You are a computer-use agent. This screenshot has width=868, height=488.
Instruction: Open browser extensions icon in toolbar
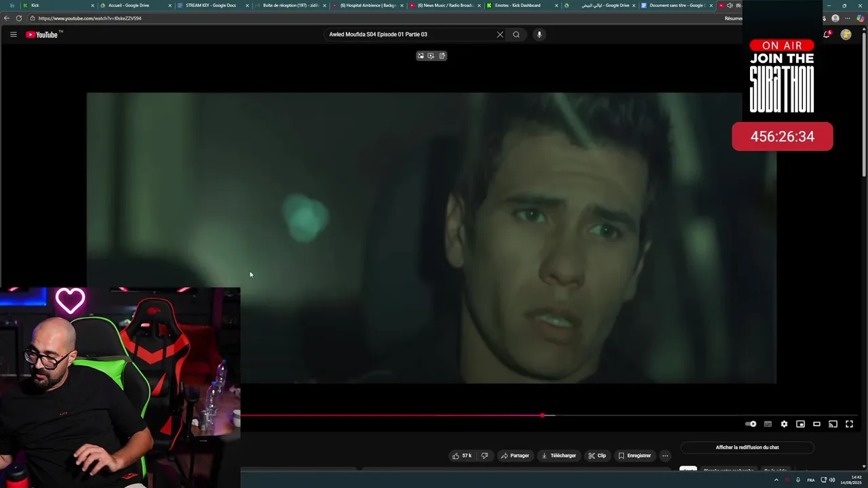click(x=825, y=18)
